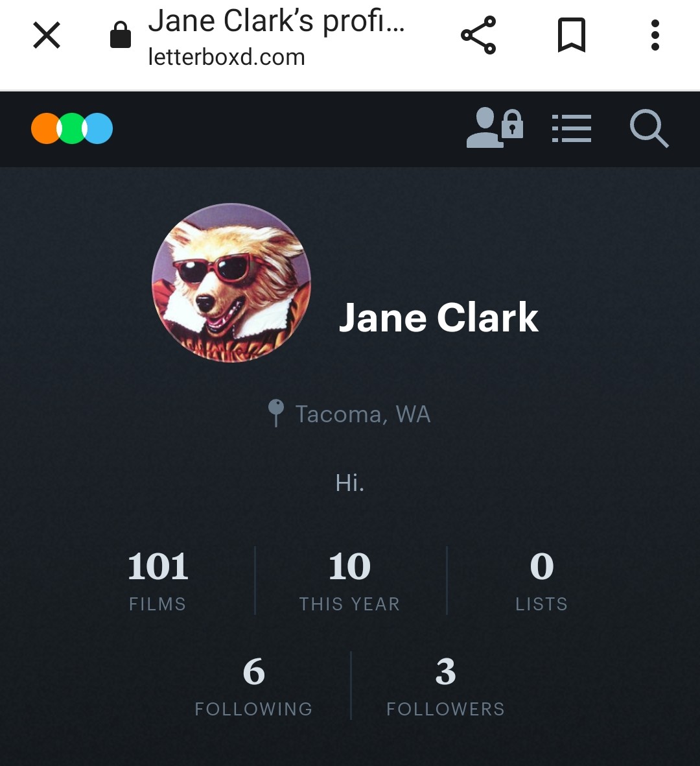
Task: Open the three-dot browser menu
Action: (655, 35)
